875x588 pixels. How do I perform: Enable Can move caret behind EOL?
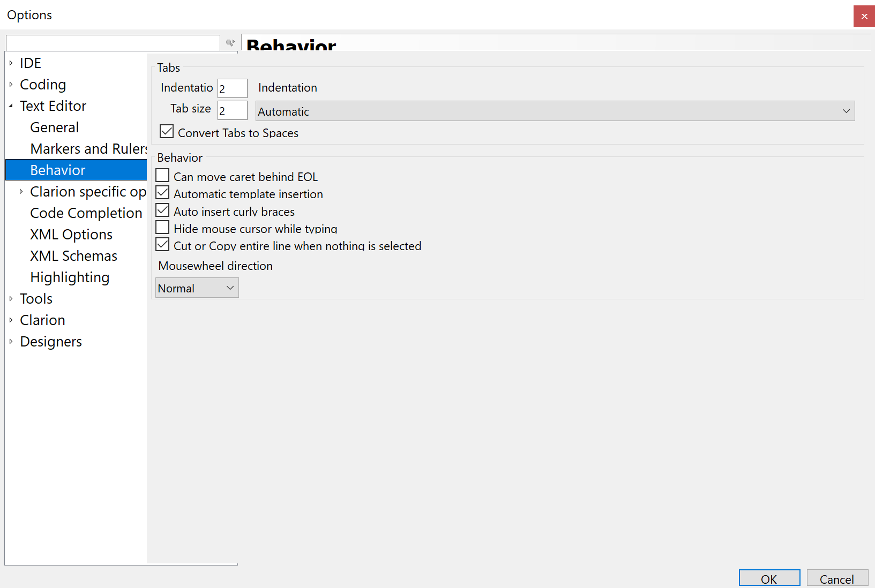pyautogui.click(x=162, y=176)
